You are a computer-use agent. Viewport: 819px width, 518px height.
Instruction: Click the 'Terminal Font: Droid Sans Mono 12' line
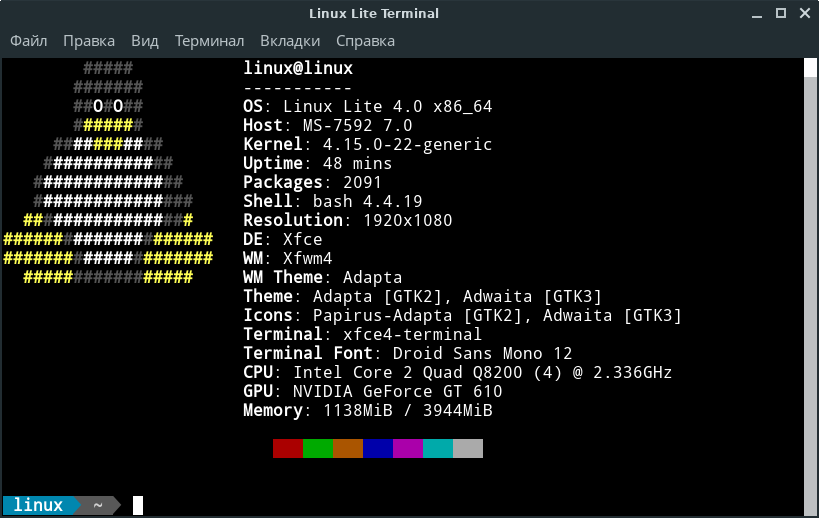pos(408,354)
